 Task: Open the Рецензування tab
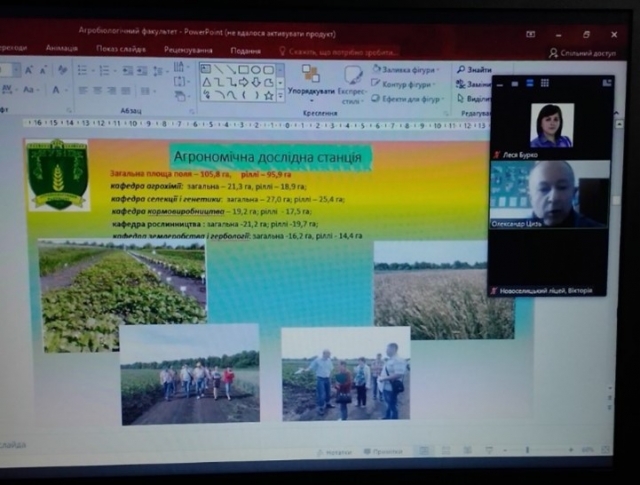coord(188,50)
